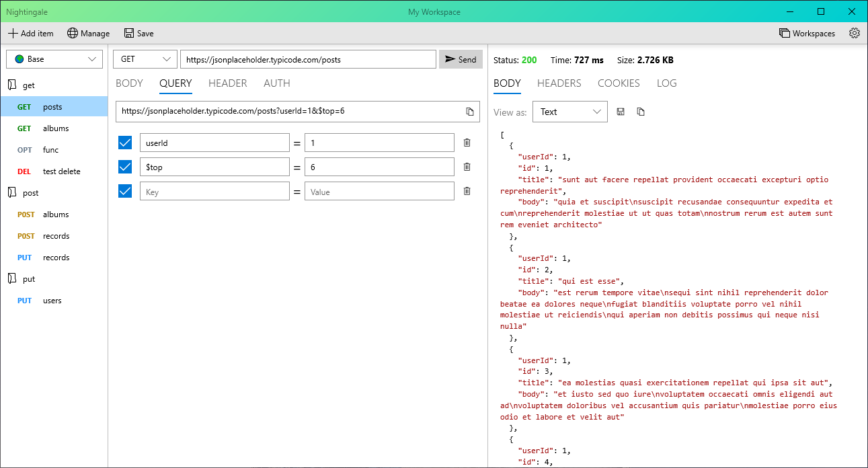
Task: Show the LOG tab
Action: (666, 83)
